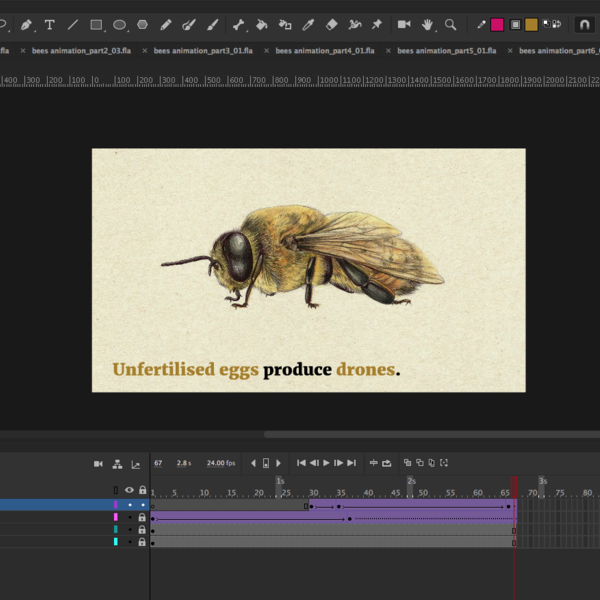The image size is (600, 600).
Task: Center the playhead frame button
Action: coord(374,463)
